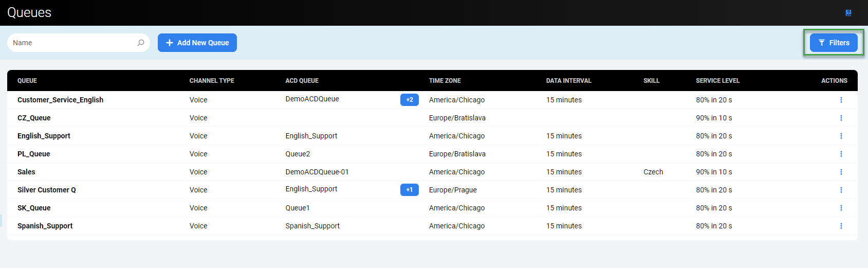Open actions menu for Silver Customer Q
868x268 pixels.
841,190
